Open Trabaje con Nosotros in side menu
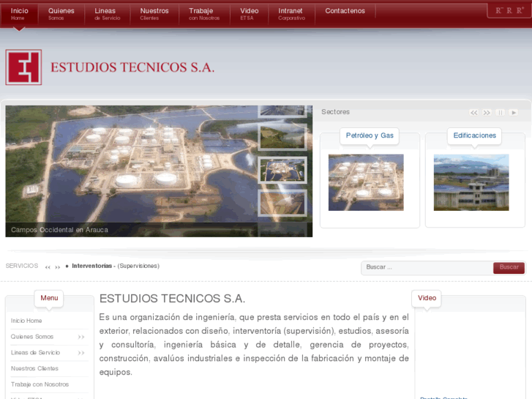The width and height of the screenshot is (532, 399). coord(40,384)
